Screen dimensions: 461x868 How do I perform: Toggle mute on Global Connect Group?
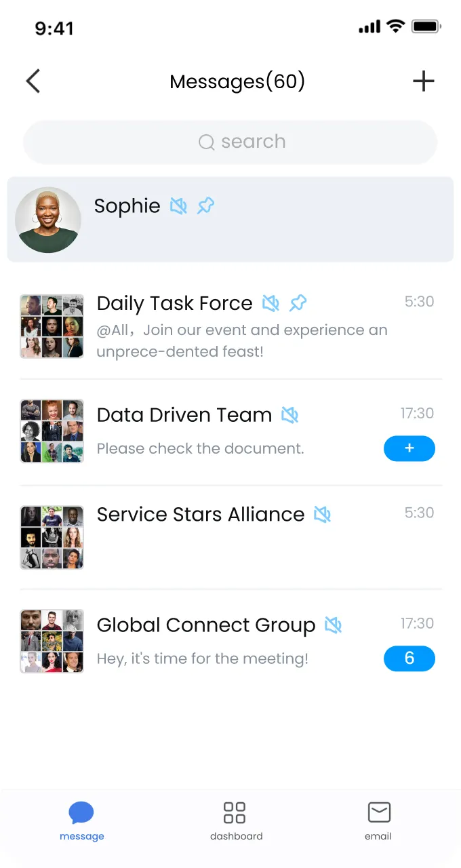click(333, 625)
